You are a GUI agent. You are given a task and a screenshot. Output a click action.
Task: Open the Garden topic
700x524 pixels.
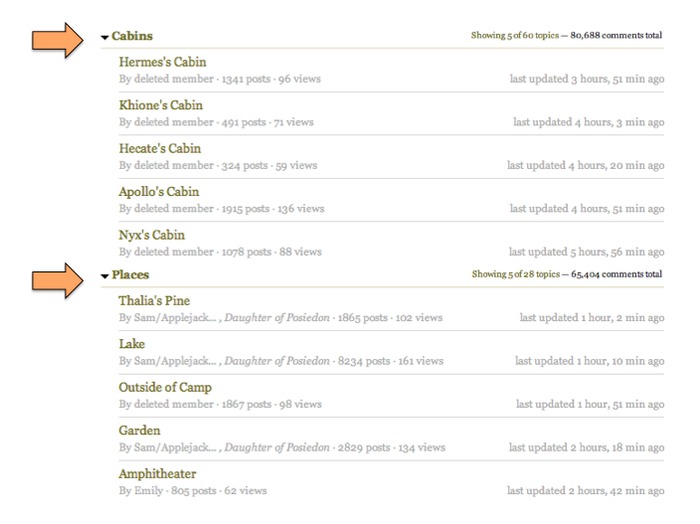click(139, 431)
